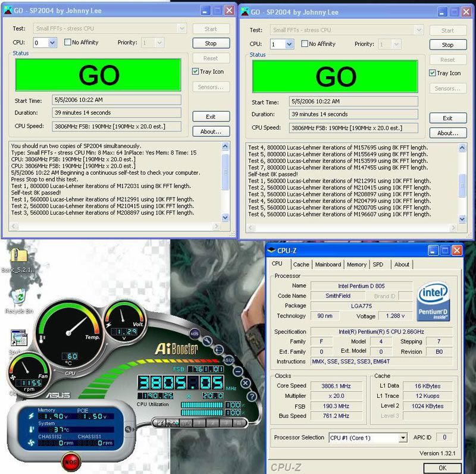This screenshot has width=476, height=474.
Task: Click the title bar icon of the right SP2004 window
Action: click(245, 12)
